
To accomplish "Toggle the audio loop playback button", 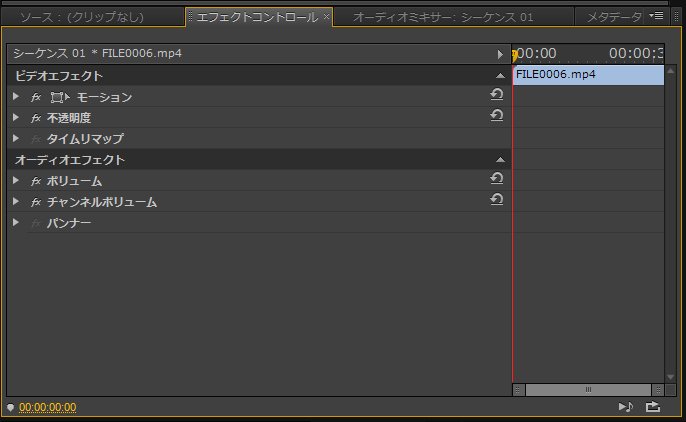I will pos(653,407).
